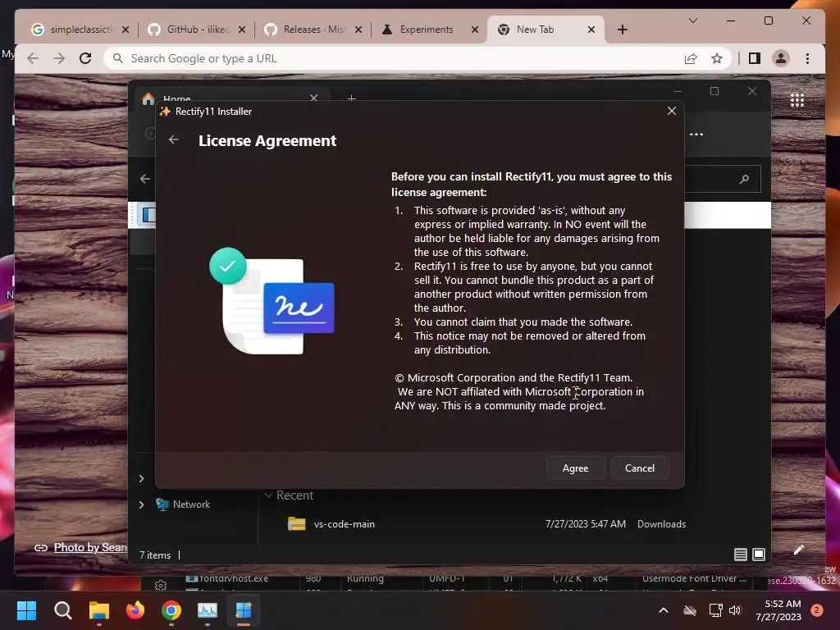
Task: Go back in Rectify11 Installer
Action: coord(174,139)
